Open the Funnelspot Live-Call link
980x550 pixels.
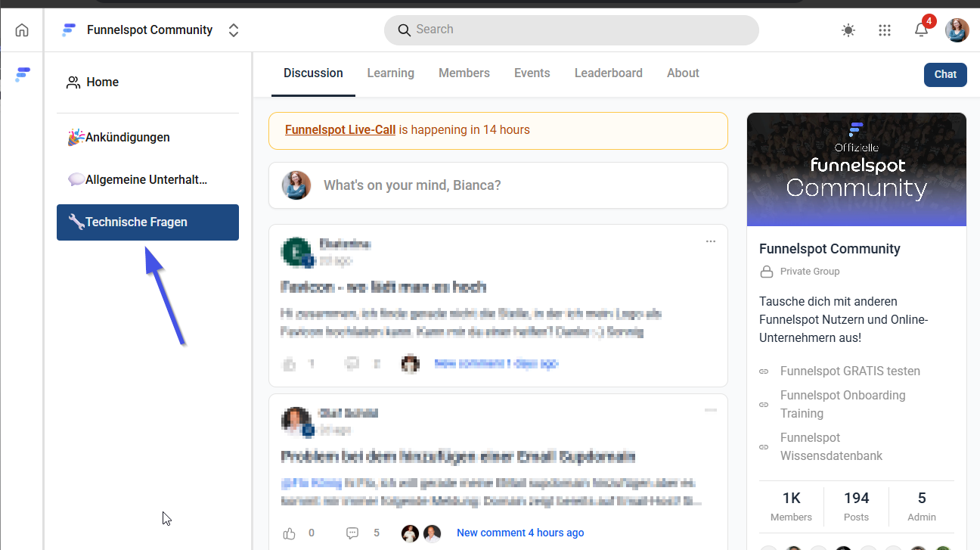340,130
